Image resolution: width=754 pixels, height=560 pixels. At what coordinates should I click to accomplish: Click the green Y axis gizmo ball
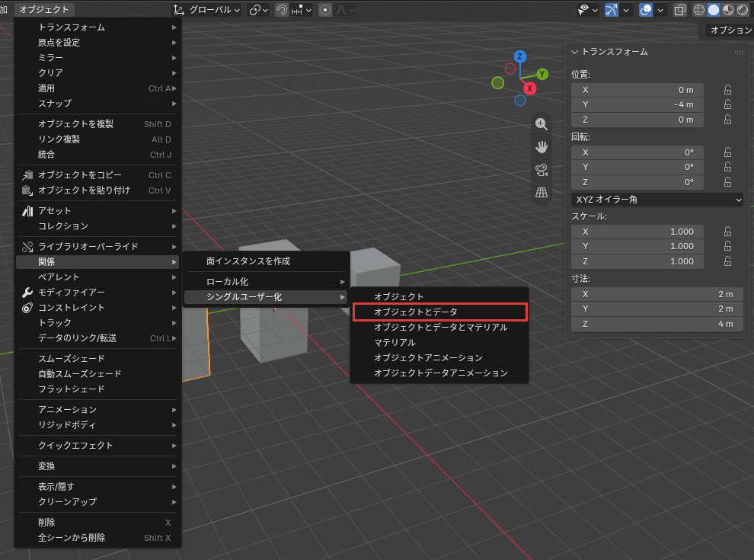[542, 74]
